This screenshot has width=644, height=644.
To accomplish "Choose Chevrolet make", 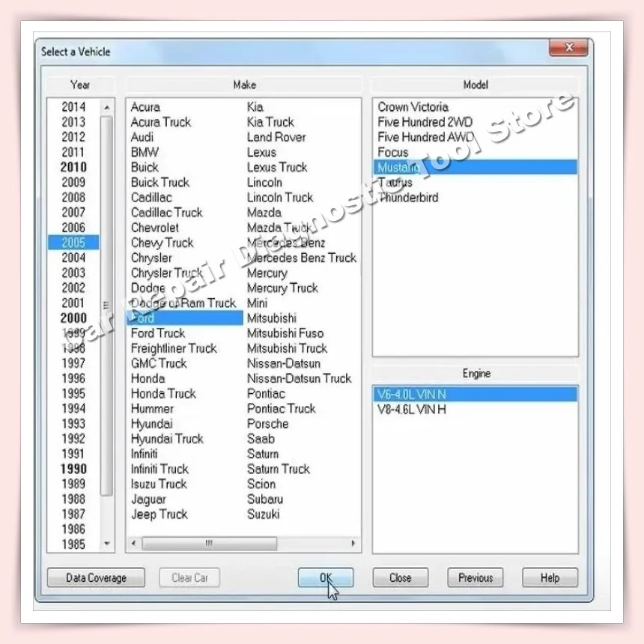I will 155,228.
